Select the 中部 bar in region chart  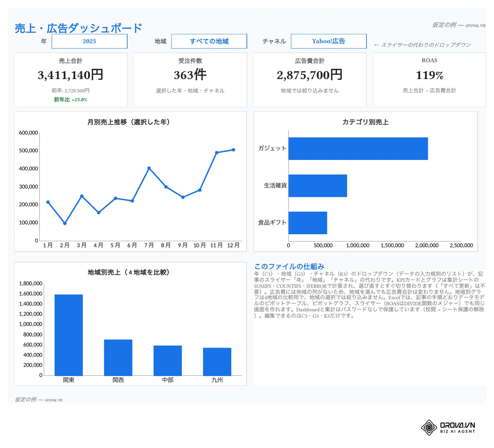168,361
